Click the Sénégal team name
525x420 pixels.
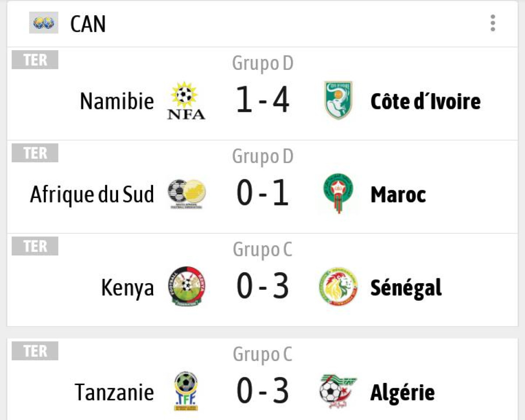tap(405, 287)
